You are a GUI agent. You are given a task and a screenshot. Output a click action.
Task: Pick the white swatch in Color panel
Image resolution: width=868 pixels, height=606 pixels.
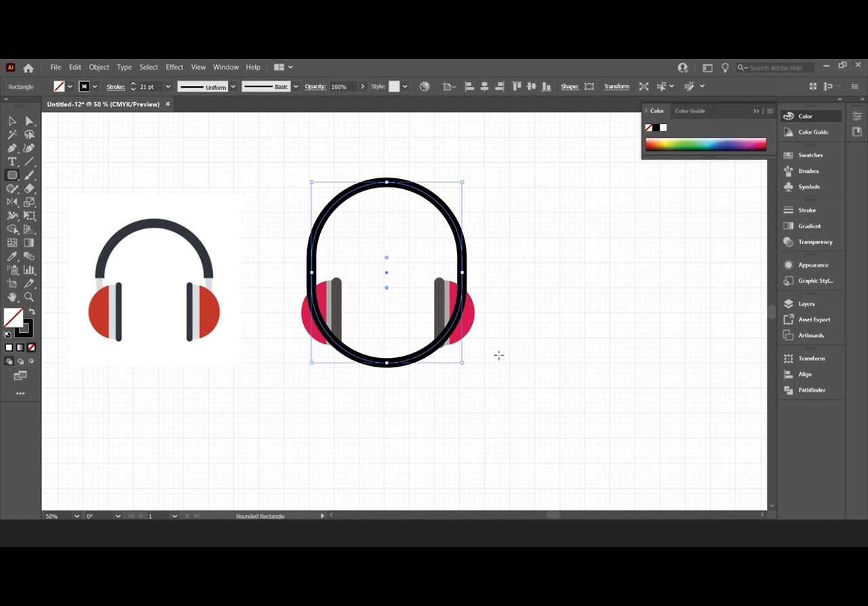point(663,127)
